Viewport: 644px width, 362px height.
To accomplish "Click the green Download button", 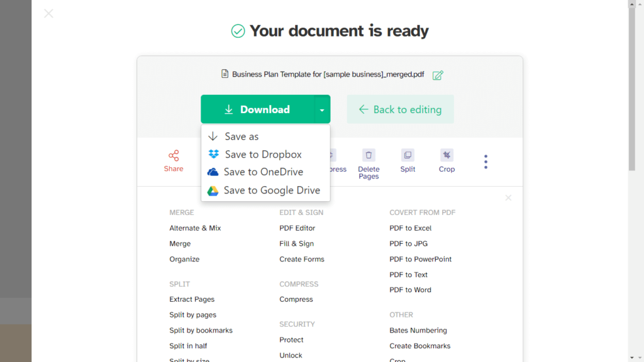I will point(257,109).
